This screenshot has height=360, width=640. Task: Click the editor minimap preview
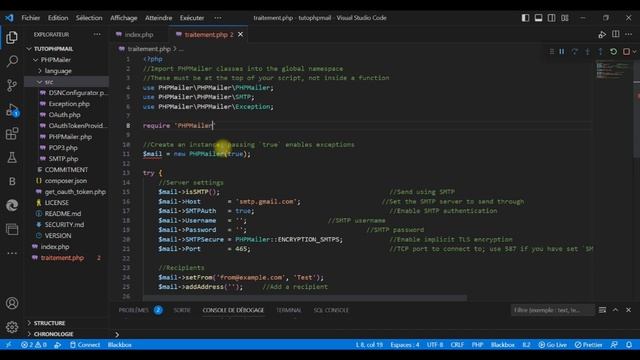[x=613, y=69]
